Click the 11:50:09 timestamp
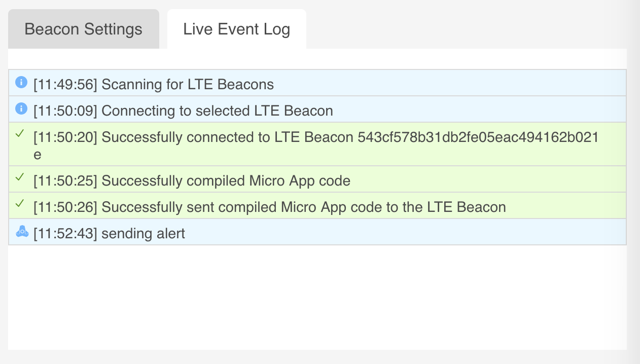The height and width of the screenshot is (364, 640). (65, 111)
